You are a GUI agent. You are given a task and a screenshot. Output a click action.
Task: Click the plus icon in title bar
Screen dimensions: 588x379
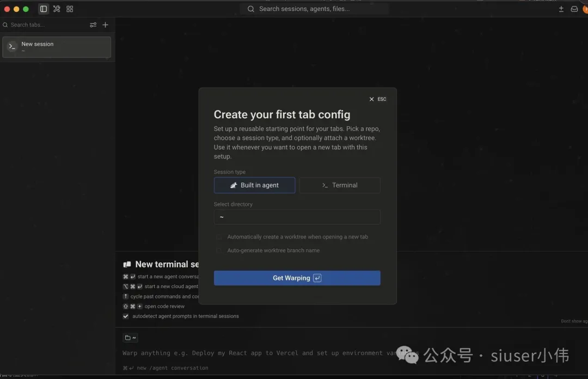pos(561,9)
